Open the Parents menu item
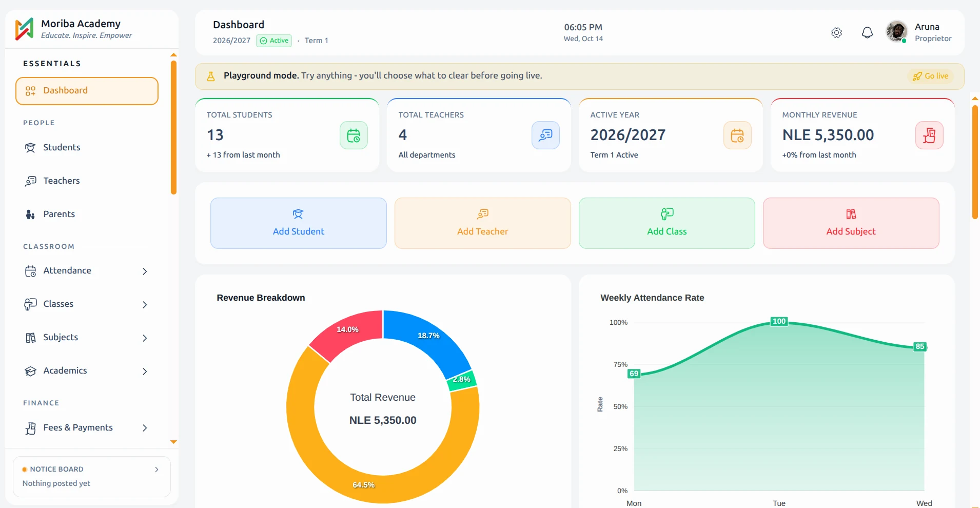 tap(87, 214)
